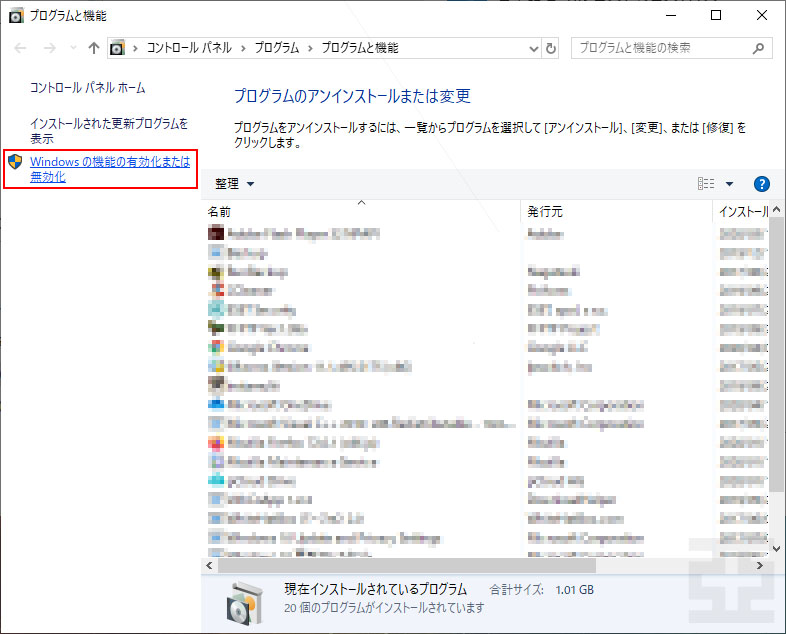Change view using the view icon
Screen dimensions: 786x634
coord(706,183)
